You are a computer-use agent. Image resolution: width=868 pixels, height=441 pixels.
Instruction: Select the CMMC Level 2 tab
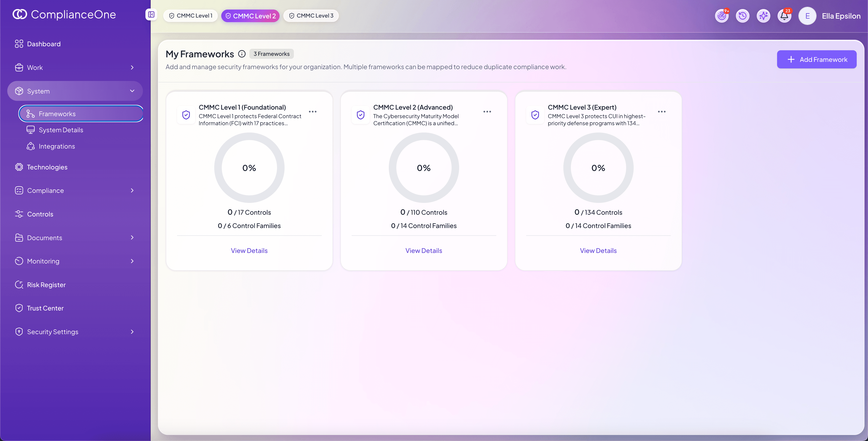coord(250,16)
